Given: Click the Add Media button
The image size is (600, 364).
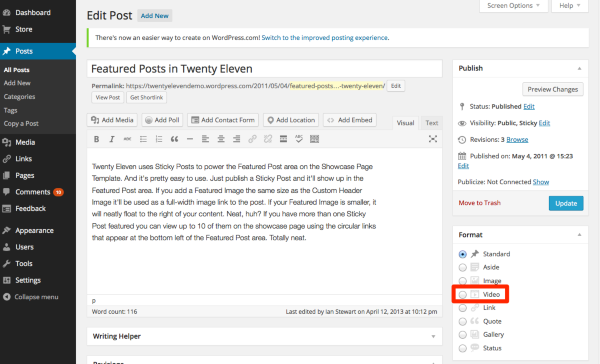Looking at the screenshot, I should (112, 120).
